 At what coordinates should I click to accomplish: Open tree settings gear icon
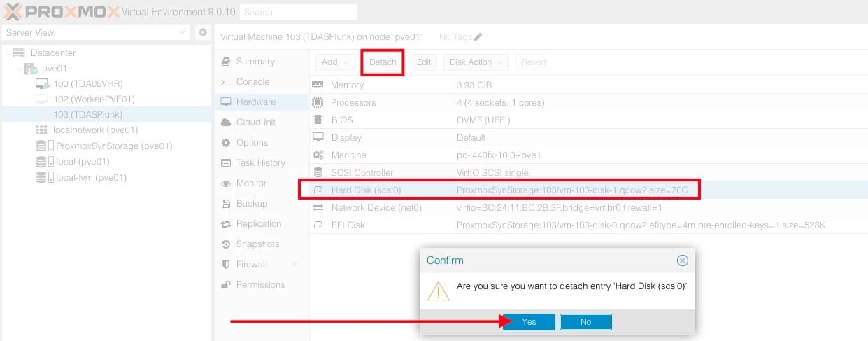(202, 32)
